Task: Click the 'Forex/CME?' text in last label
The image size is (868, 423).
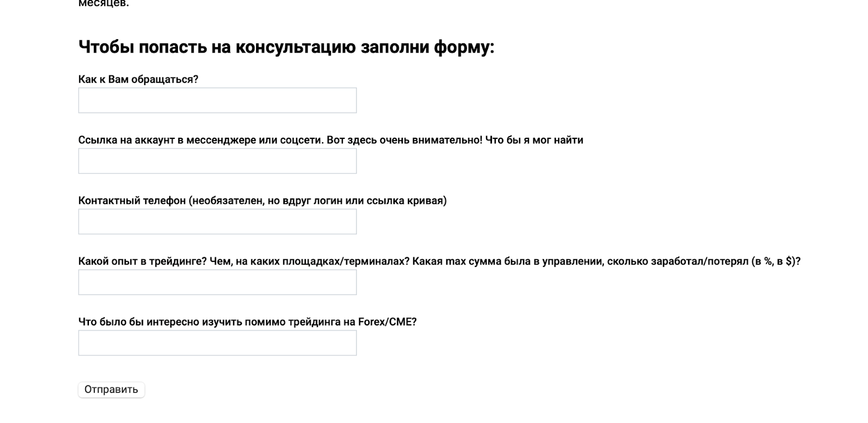Action: tap(387, 322)
